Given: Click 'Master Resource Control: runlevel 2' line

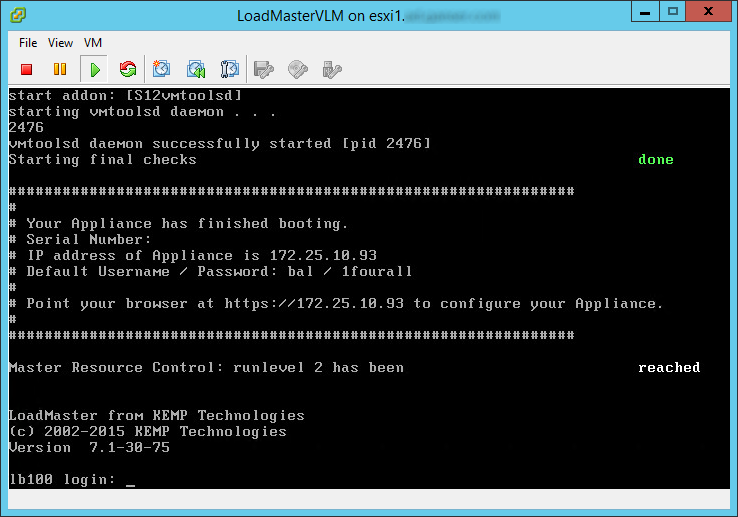Looking at the screenshot, I should pyautogui.click(x=206, y=367).
